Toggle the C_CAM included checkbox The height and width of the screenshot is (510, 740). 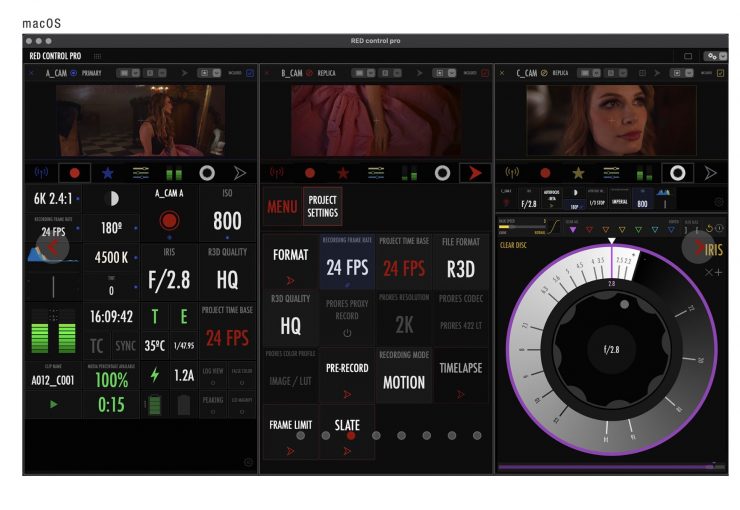tap(721, 73)
